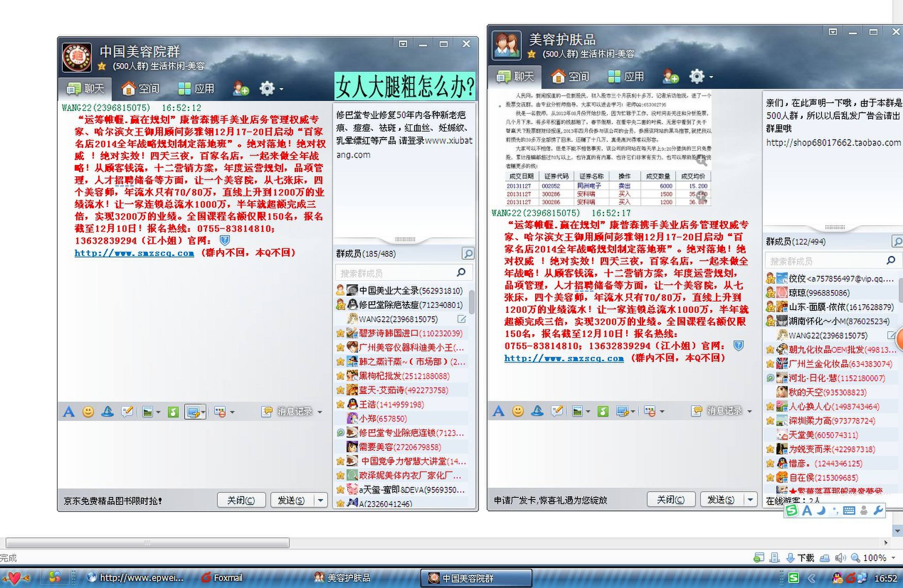Screen dimensions: 903x588
Task: Click 美容护肤品 group avatar
Action: (x=507, y=46)
